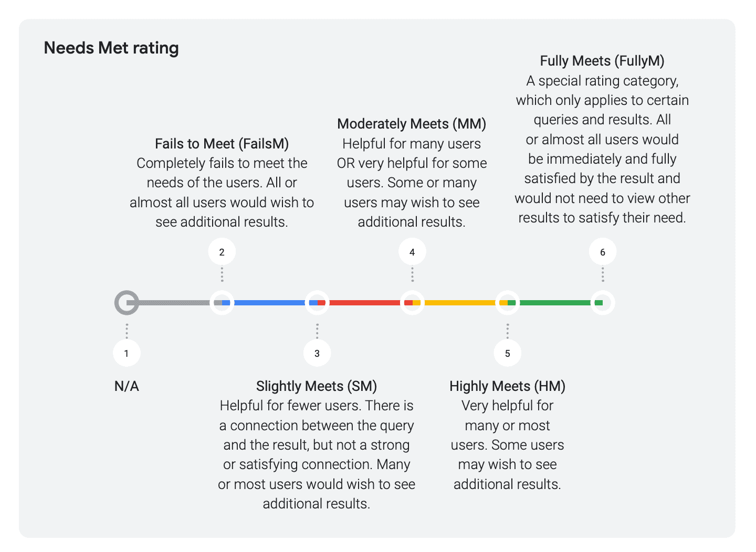Viewport: 756px width, 552px height.
Task: Click the Slightly Meets (SM) heading
Action: tap(317, 386)
